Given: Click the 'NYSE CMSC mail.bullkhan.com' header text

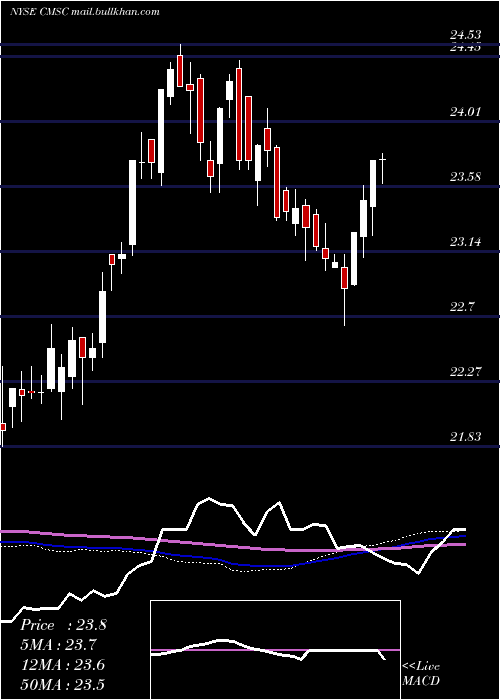Looking at the screenshot, I should pyautogui.click(x=85, y=12).
